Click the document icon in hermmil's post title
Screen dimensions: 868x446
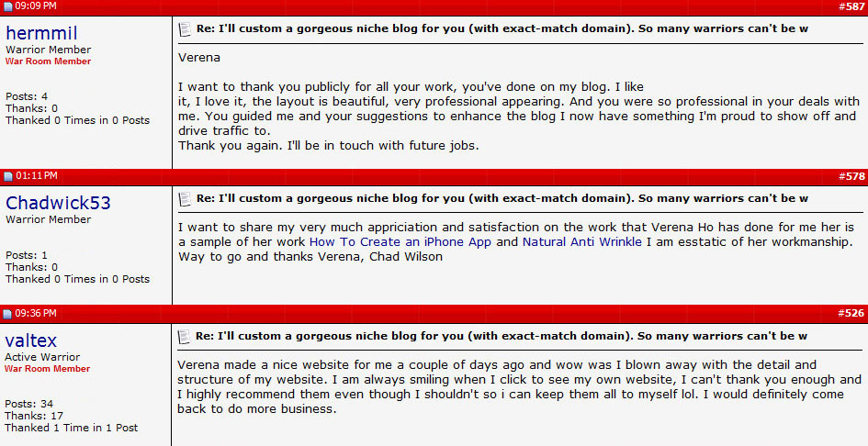185,29
